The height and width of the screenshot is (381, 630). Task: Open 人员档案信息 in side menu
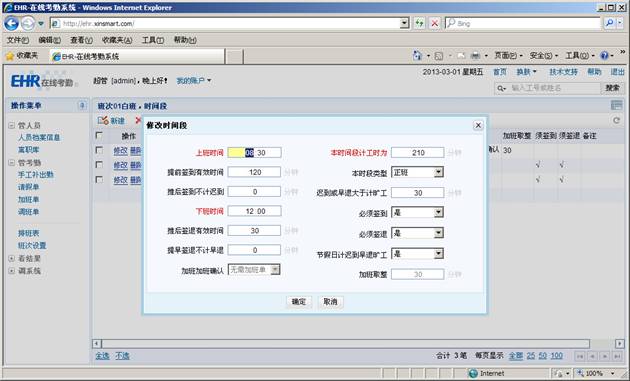coord(39,137)
